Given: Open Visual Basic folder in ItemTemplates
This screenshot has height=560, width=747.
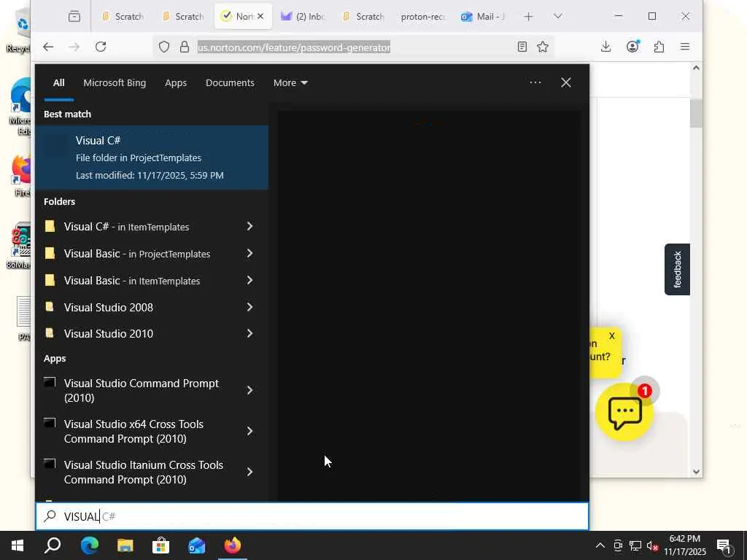Looking at the screenshot, I should (141, 281).
